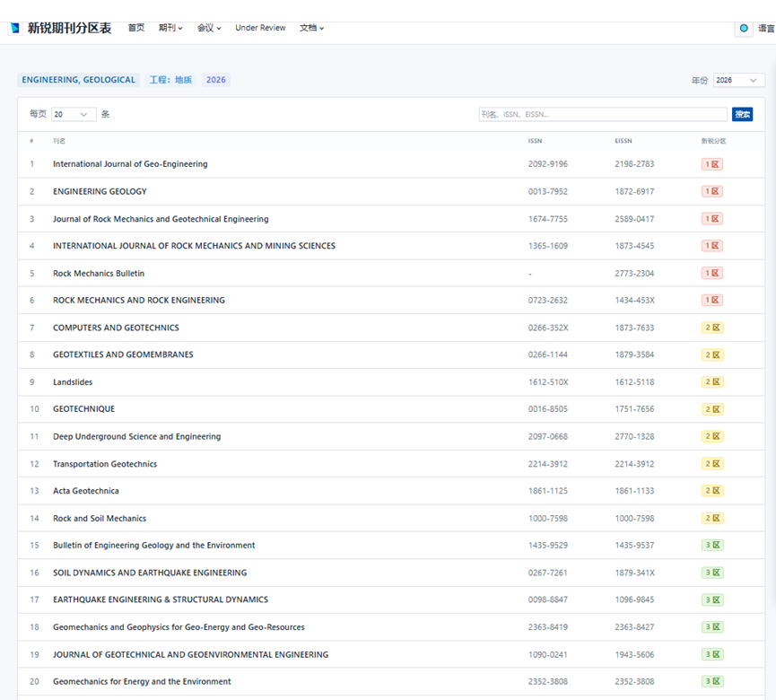The image size is (776, 700).
Task: Open International Journal of Geo-Engineering entry
Action: (x=130, y=164)
